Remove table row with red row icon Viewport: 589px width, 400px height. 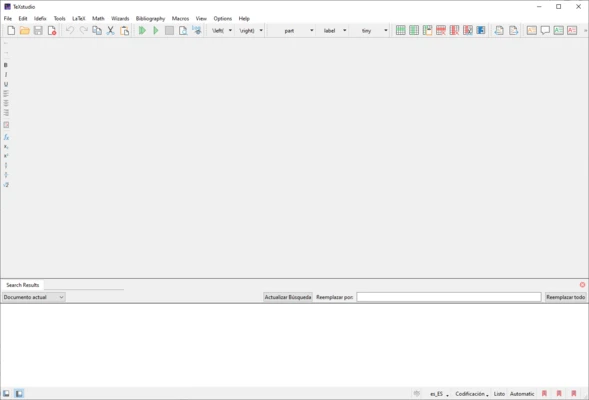[441, 30]
